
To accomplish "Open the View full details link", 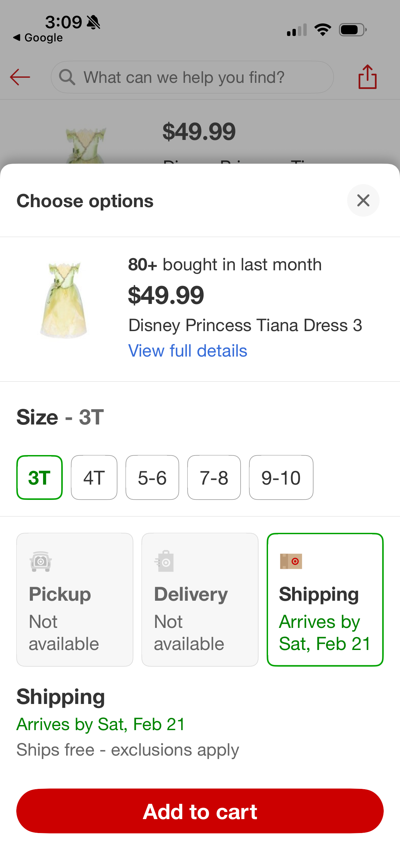I will (188, 351).
